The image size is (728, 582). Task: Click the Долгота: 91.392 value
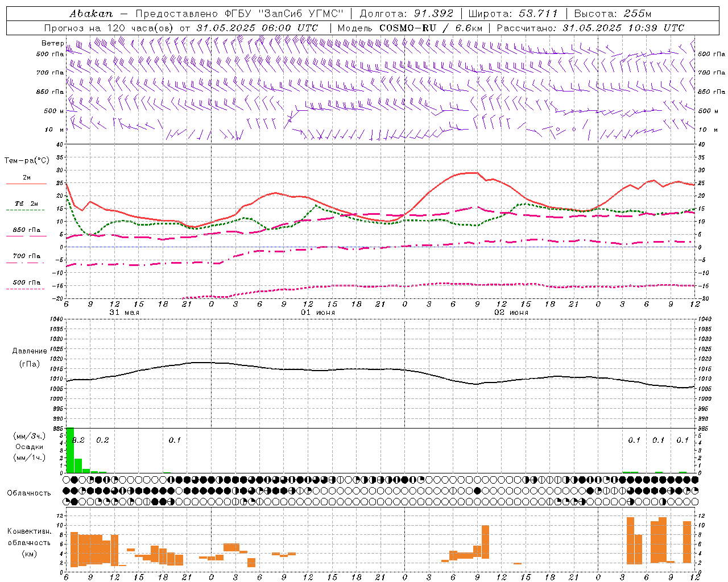407,14
